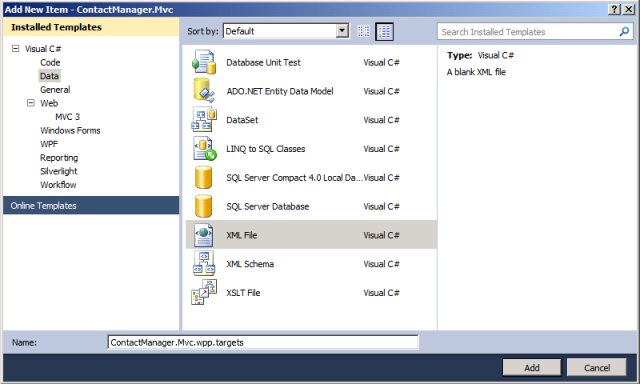Select the XSLT File template icon
This screenshot has width=640, height=384.
[x=204, y=293]
